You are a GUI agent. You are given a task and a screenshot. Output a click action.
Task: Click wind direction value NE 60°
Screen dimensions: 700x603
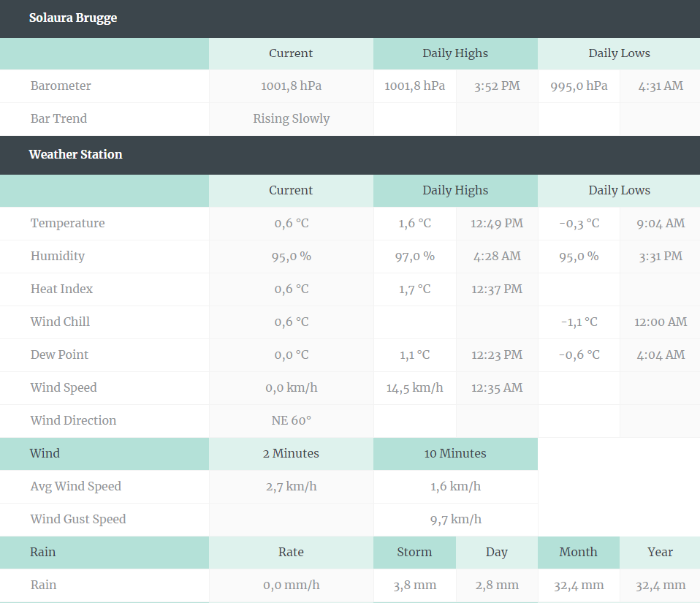click(291, 421)
